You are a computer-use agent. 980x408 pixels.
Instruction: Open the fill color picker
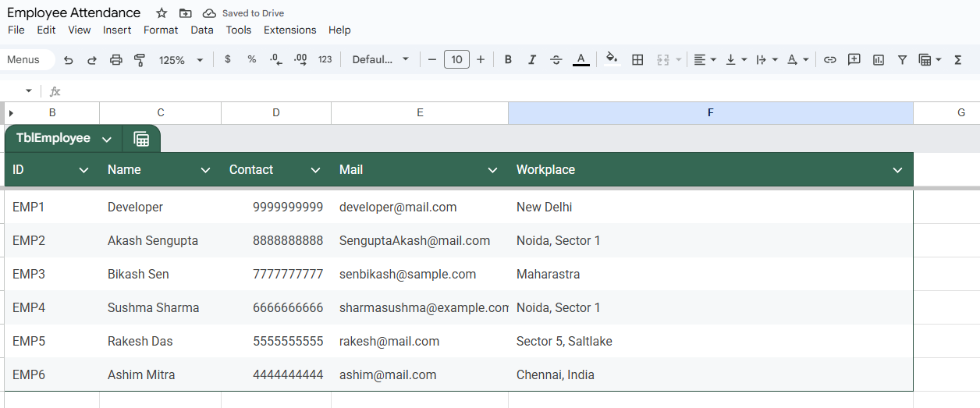point(612,59)
